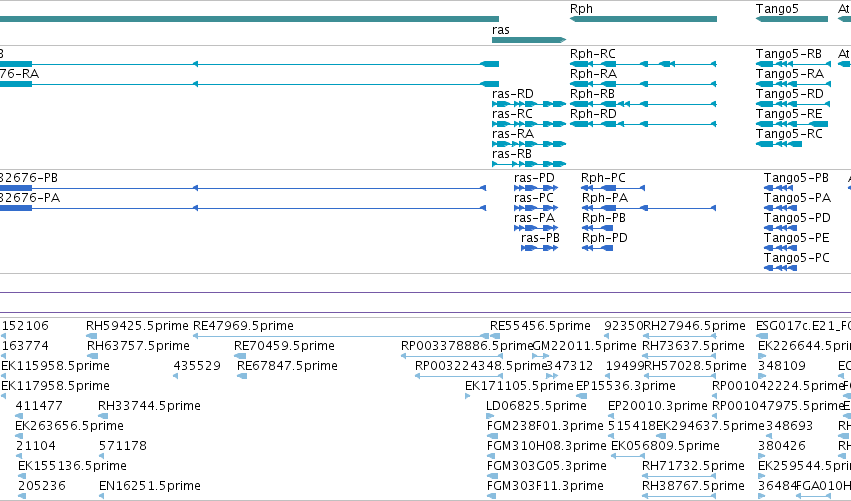The image size is (851, 501).
Task: Select EST EP15536.3prime
Action: [x=626, y=386]
